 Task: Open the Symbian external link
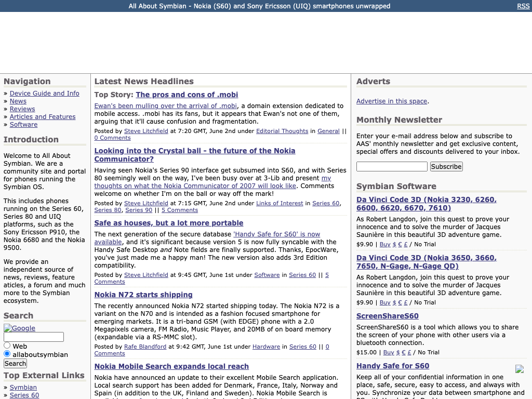[23, 388]
